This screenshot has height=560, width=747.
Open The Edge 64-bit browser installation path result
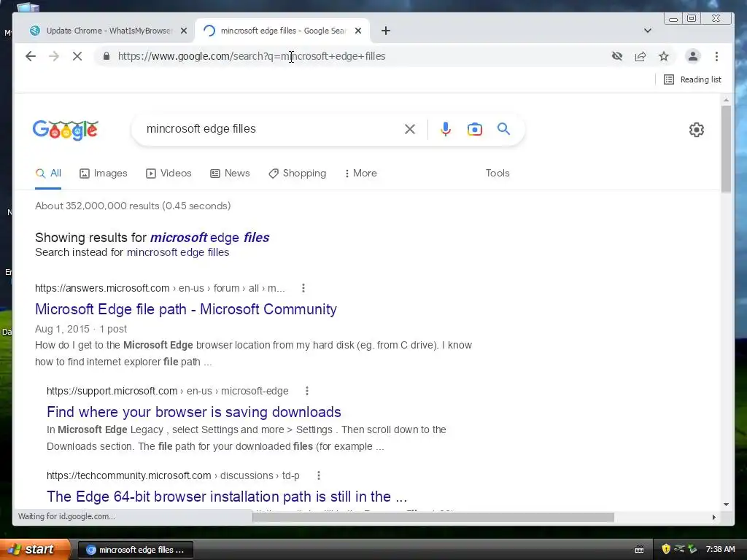(x=227, y=497)
